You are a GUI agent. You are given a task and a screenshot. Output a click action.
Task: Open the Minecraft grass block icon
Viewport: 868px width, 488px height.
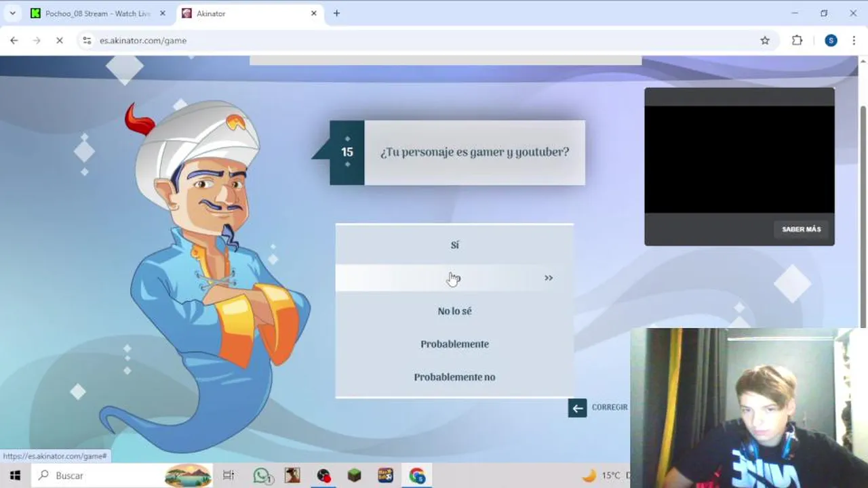tap(354, 476)
